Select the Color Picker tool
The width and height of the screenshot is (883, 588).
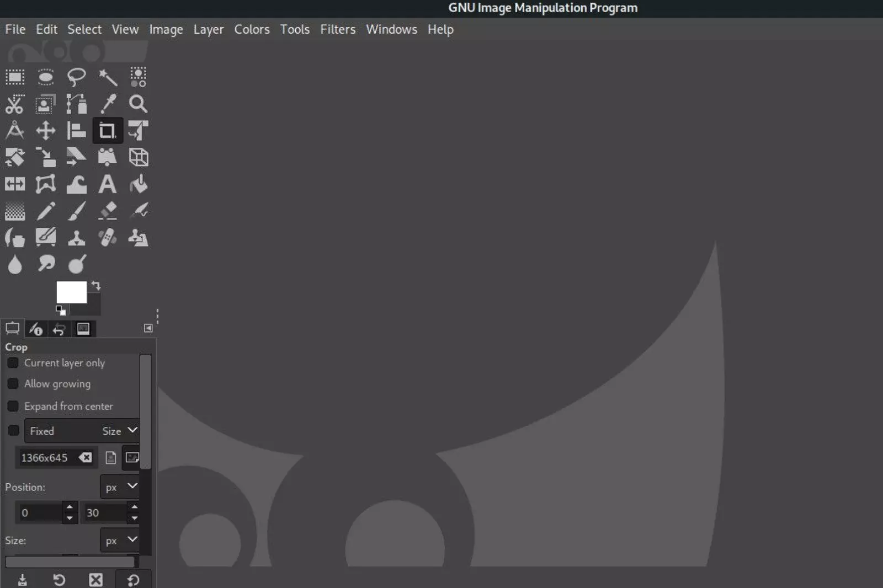tap(108, 104)
